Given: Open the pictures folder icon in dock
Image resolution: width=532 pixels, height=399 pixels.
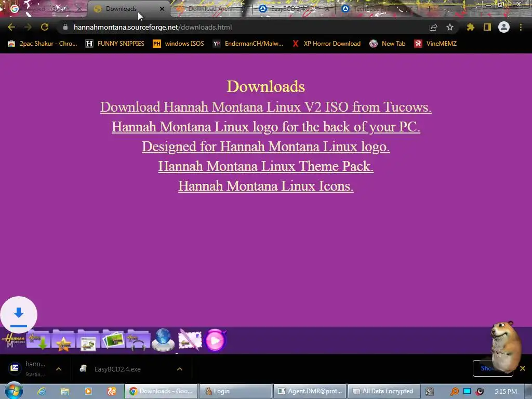Looking at the screenshot, I should [114, 340].
